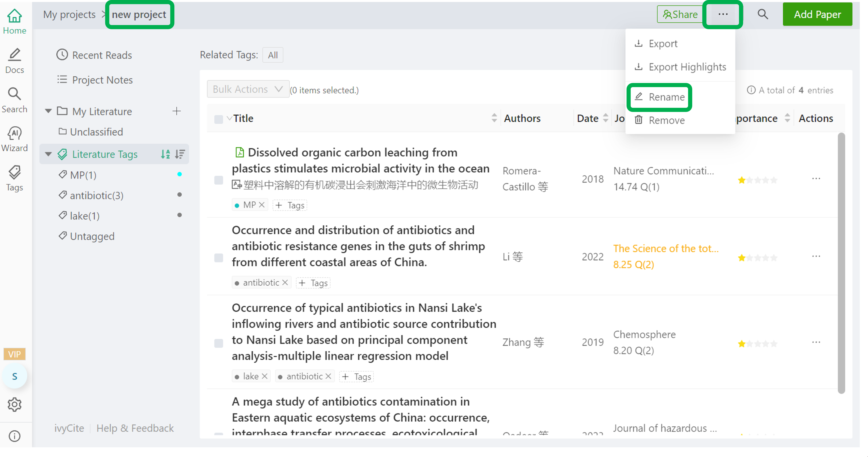The width and height of the screenshot is (868, 457).
Task: Go back to My projects breadcrumb
Action: pos(69,14)
